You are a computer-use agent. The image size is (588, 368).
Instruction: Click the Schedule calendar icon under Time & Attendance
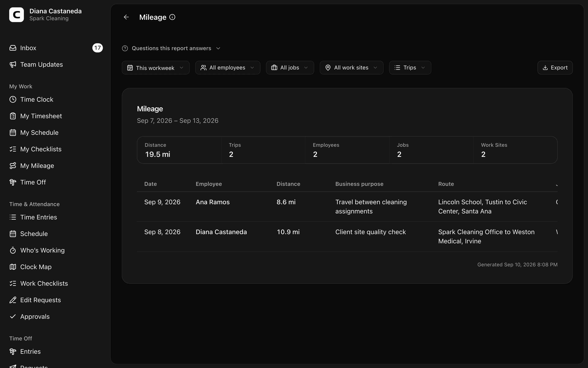[x=13, y=234]
